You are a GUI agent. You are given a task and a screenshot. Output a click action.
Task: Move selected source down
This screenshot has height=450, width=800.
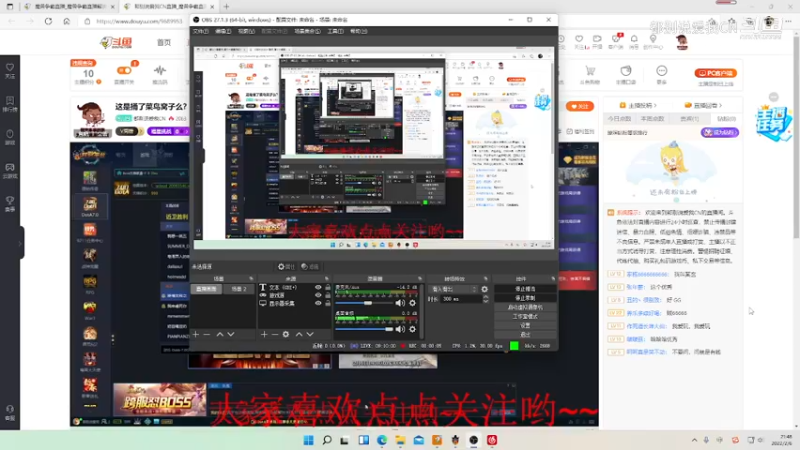[310, 334]
